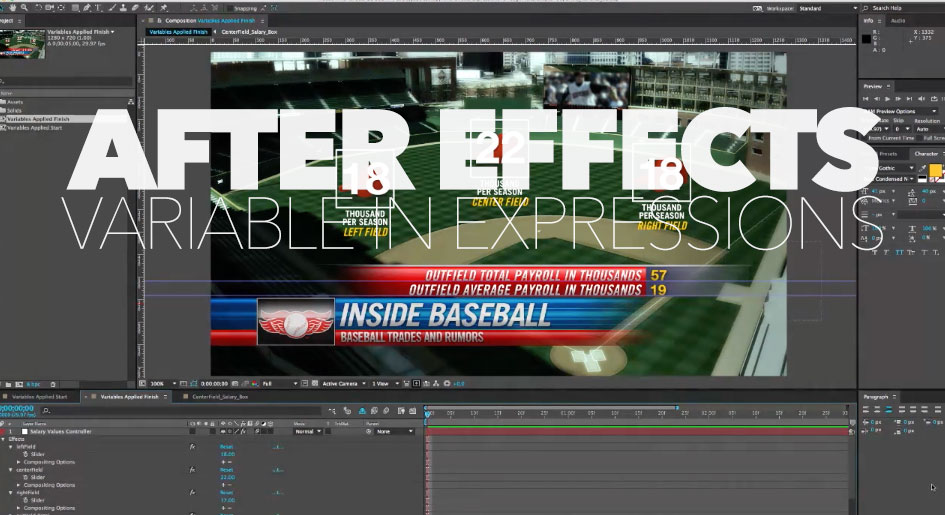Enable motion blur switch in timeline
The width and height of the screenshot is (945, 515).
(x=386, y=411)
